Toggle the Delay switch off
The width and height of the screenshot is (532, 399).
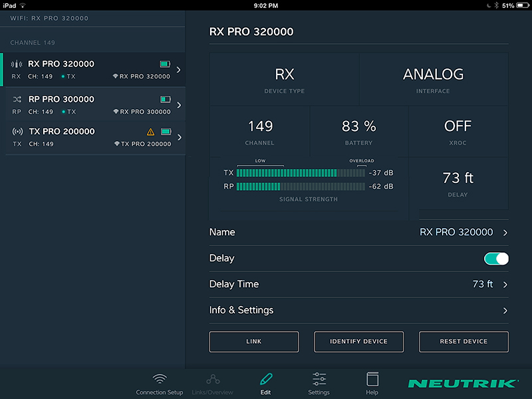click(496, 259)
